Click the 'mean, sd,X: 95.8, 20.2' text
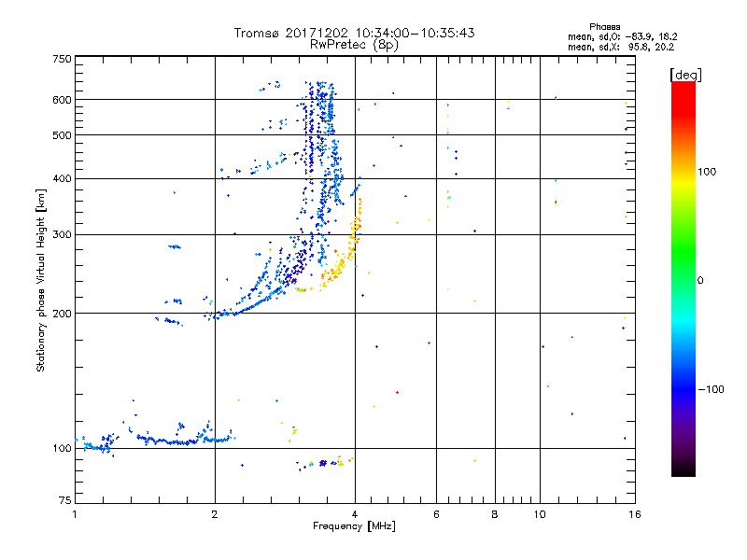Screen dimensions: 747x560 621,47
